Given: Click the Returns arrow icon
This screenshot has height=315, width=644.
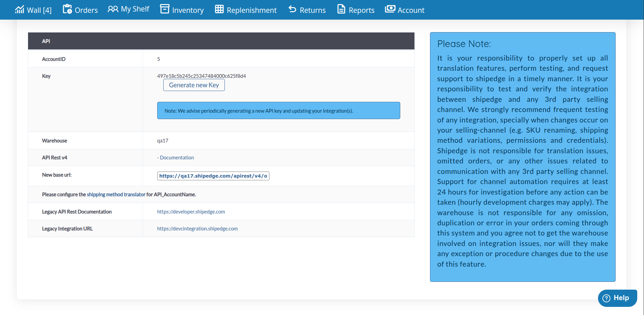Looking at the screenshot, I should click(292, 9).
